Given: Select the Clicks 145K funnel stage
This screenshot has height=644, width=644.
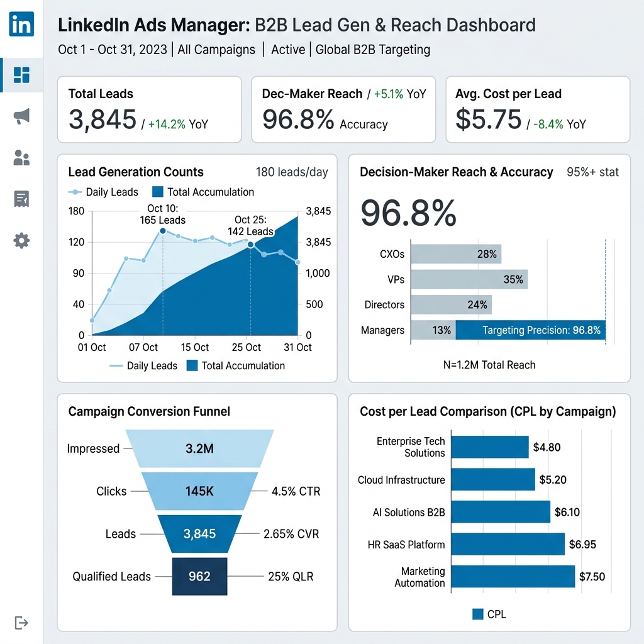Looking at the screenshot, I should click(199, 491).
